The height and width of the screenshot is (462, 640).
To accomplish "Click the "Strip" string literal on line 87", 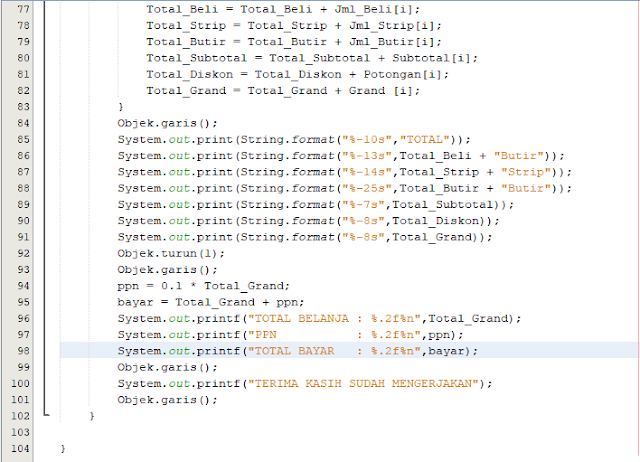I will pos(526,172).
